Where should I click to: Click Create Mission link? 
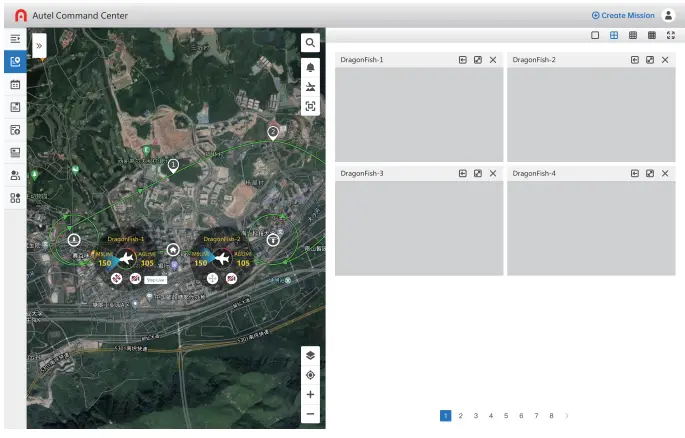click(x=623, y=15)
